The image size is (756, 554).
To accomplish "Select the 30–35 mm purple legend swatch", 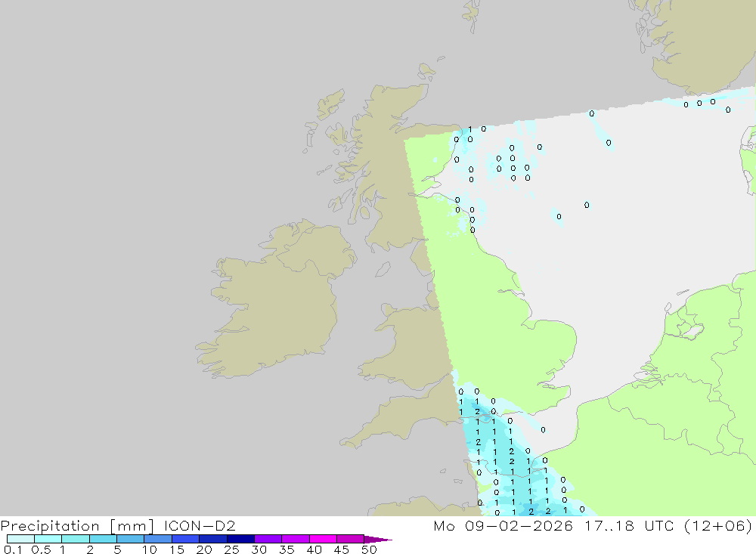I will [268, 539].
